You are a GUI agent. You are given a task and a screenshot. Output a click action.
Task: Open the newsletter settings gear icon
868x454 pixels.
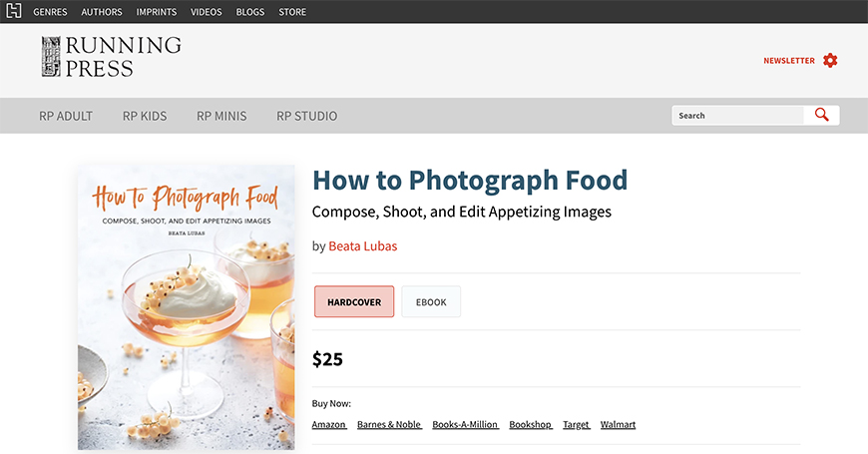coord(830,60)
